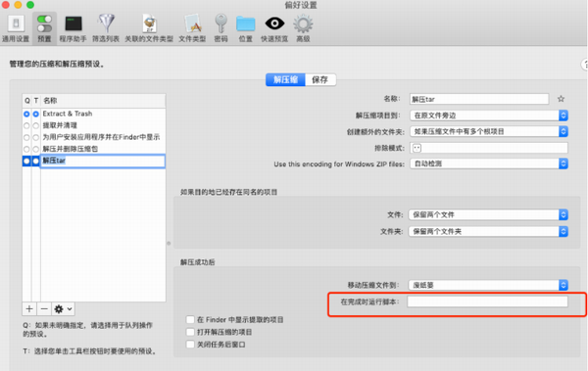Click the T column header
The width and height of the screenshot is (588, 371).
click(x=36, y=101)
